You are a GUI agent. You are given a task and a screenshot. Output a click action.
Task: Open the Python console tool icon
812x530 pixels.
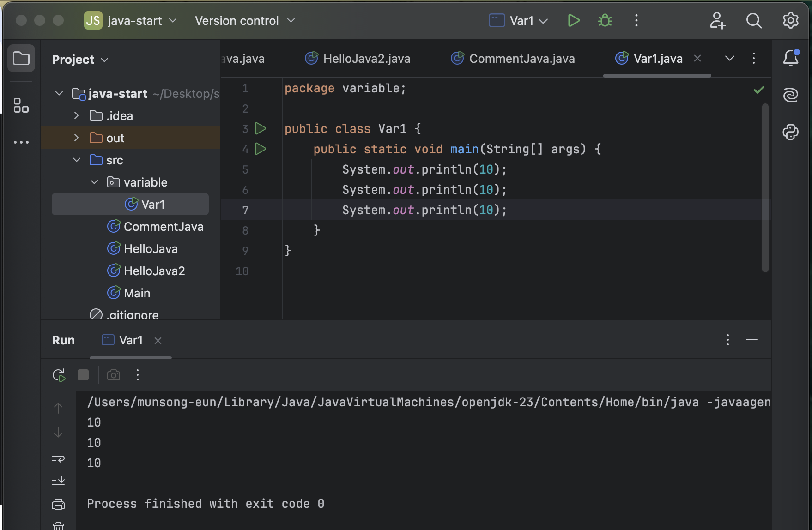pos(791,132)
